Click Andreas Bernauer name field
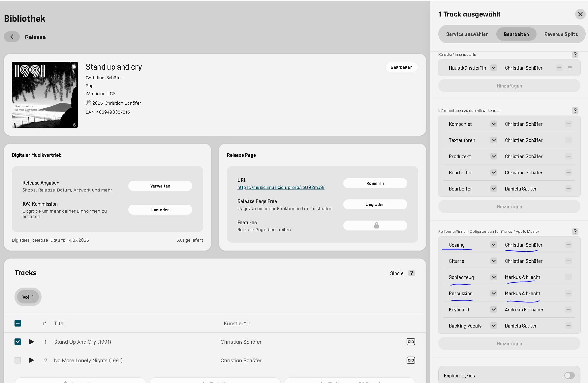Image resolution: width=588 pixels, height=383 pixels. pyautogui.click(x=524, y=310)
